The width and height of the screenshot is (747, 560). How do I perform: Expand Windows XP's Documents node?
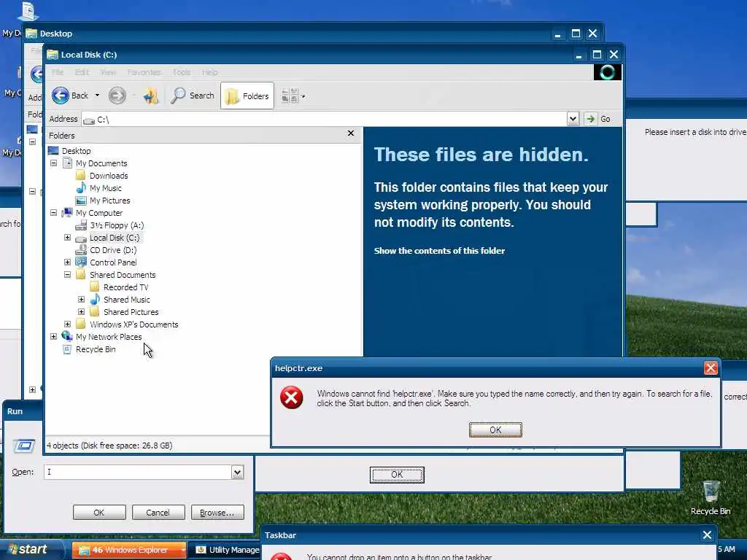coord(67,324)
